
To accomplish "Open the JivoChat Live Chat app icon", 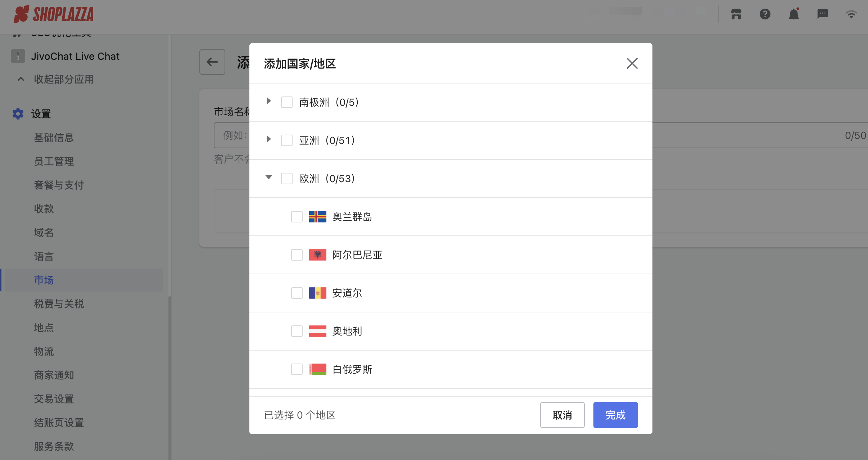I will pyautogui.click(x=18, y=56).
